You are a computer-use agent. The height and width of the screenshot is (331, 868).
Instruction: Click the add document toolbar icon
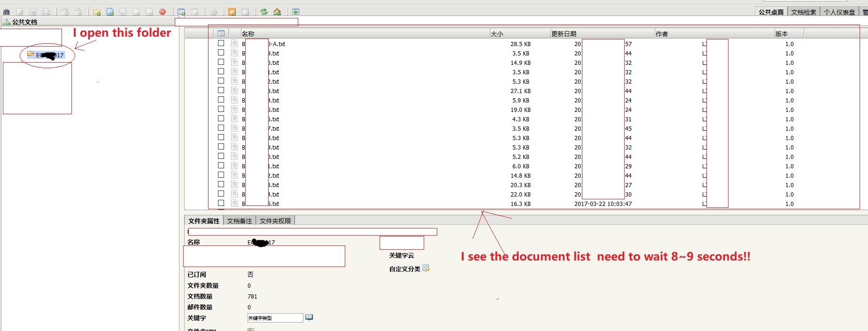point(110,12)
